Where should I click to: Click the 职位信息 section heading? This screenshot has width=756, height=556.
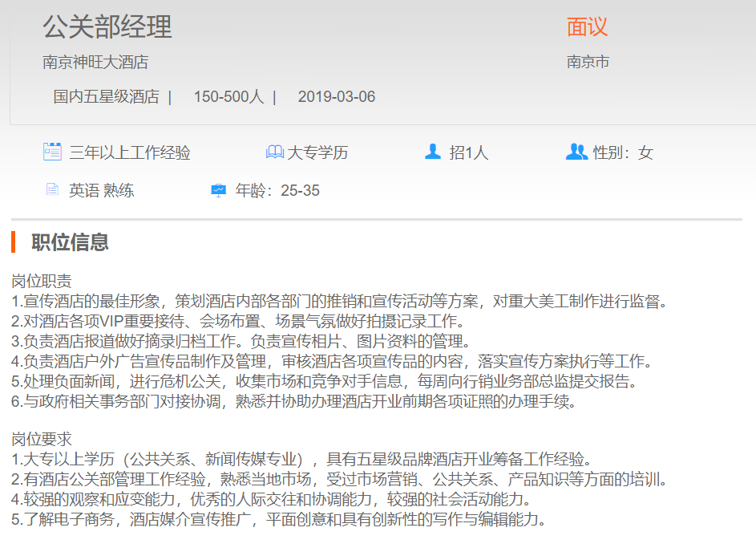tap(70, 241)
